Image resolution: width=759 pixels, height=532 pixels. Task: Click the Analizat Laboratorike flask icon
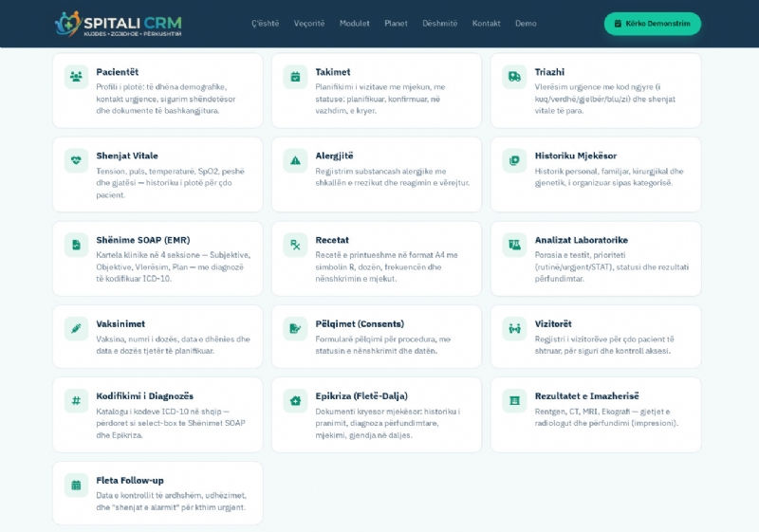[x=514, y=245]
